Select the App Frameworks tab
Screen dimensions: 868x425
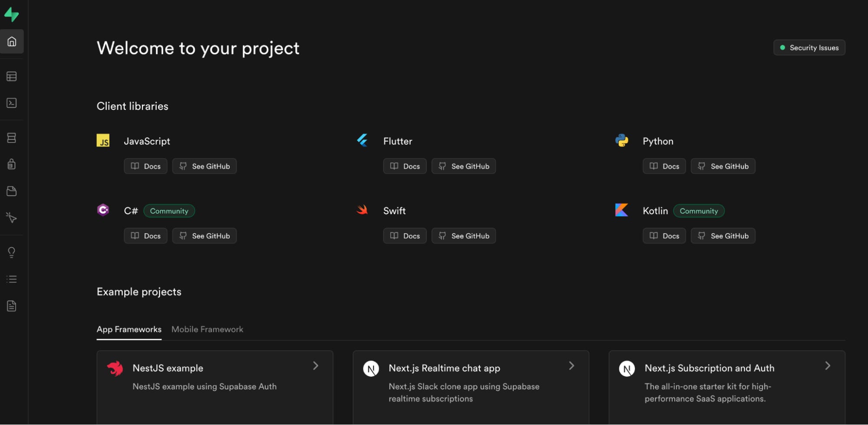[x=129, y=329]
